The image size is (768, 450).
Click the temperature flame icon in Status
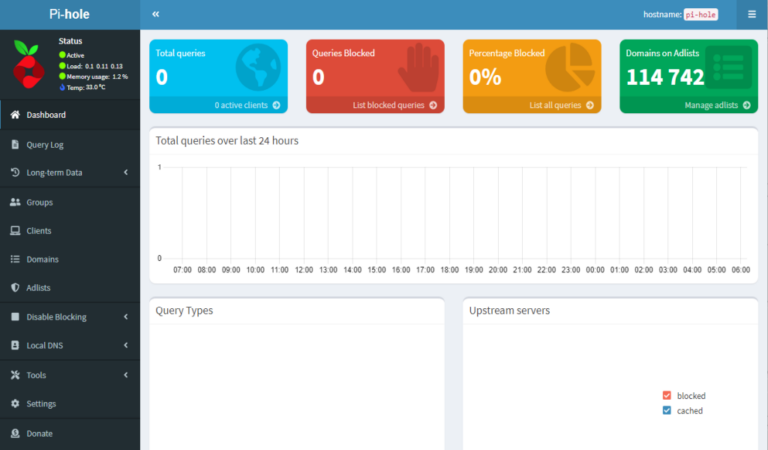point(62,87)
